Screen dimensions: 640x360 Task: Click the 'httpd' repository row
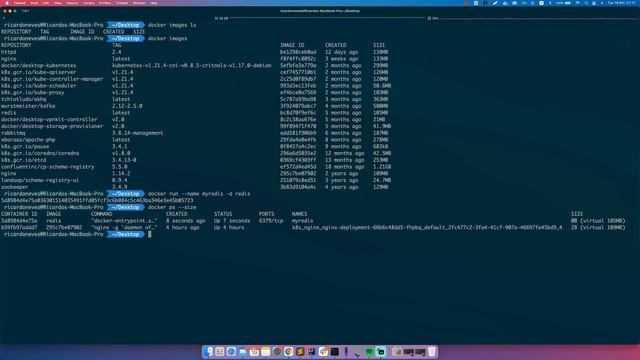194,52
